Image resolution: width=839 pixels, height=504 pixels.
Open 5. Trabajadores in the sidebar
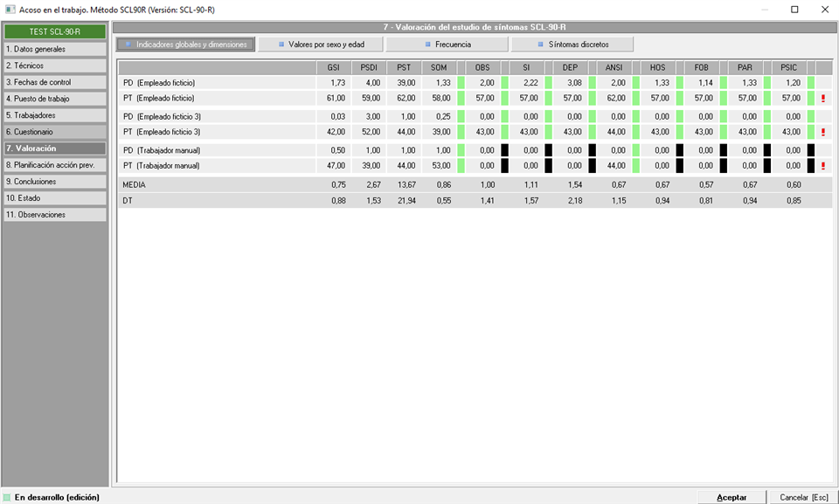55,115
